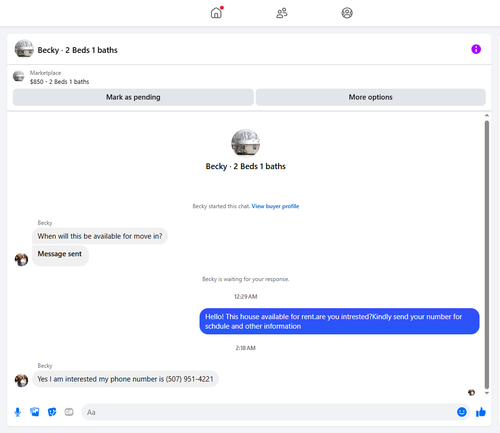The height and width of the screenshot is (433, 500).
Task: Open the View buyer profile link
Action: tap(275, 206)
